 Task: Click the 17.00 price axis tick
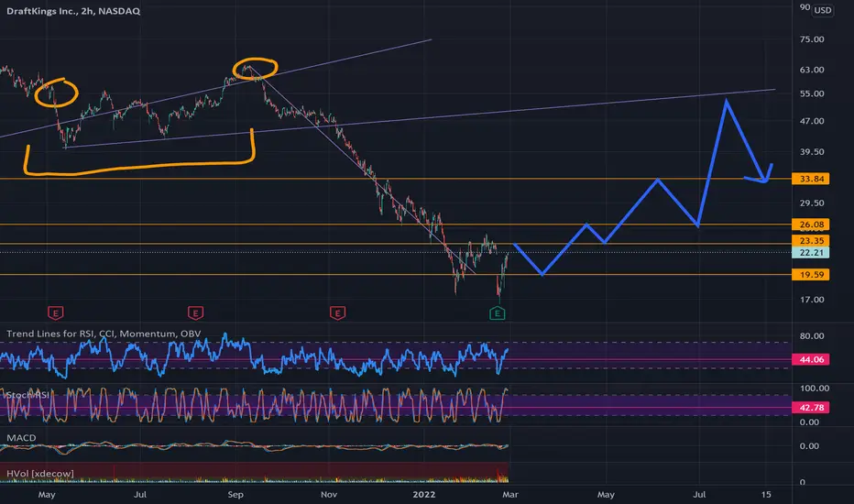click(x=812, y=300)
